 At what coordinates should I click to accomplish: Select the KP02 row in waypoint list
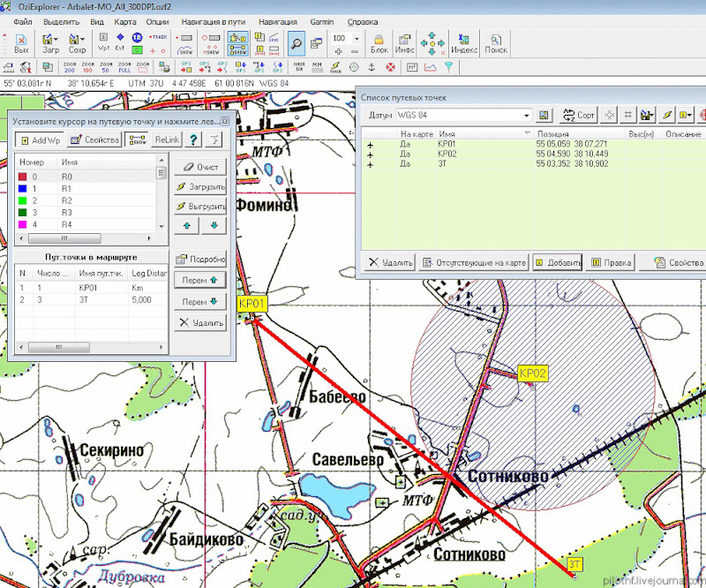pyautogui.click(x=534, y=155)
